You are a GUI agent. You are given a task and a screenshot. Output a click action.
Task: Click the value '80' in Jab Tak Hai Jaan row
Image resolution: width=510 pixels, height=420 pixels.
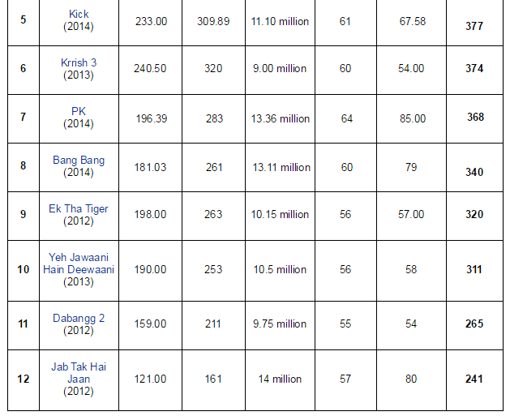coord(411,379)
